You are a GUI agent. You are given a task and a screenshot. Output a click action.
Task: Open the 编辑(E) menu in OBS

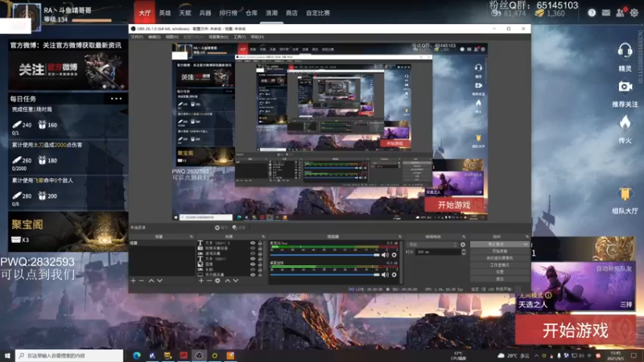[x=154, y=37]
